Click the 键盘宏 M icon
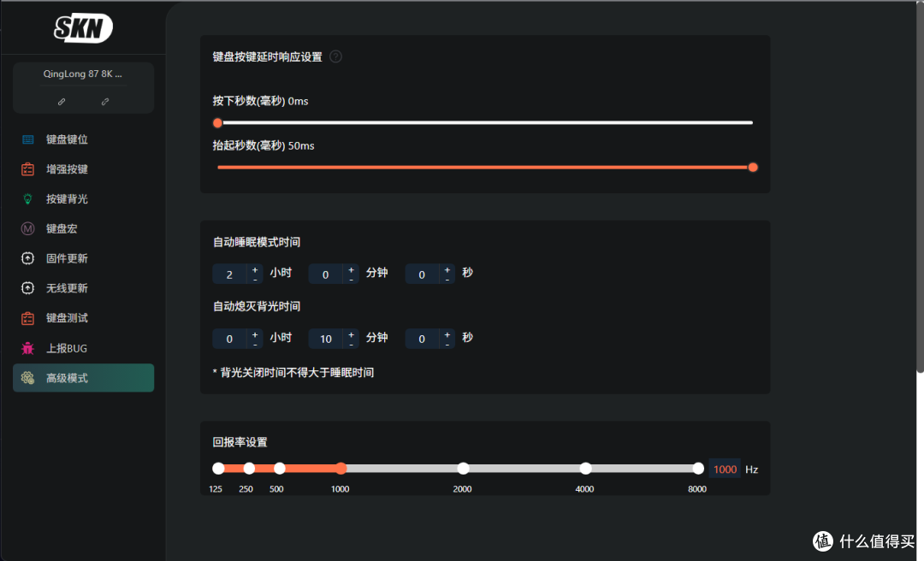The width and height of the screenshot is (924, 561). point(27,228)
